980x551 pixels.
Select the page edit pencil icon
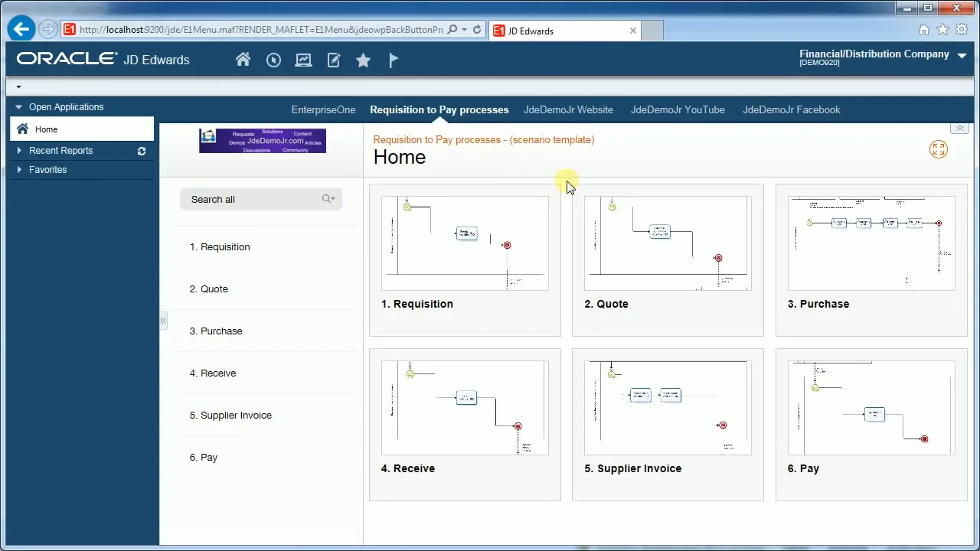[333, 60]
